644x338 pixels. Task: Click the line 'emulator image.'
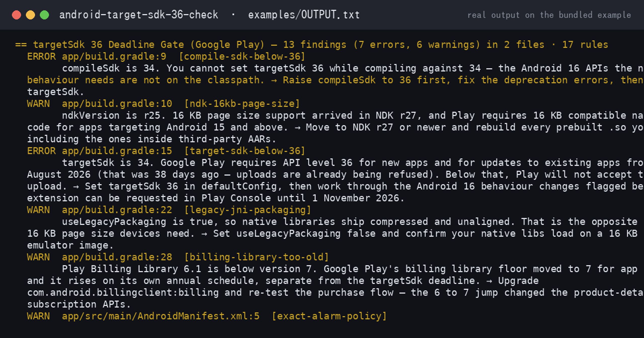point(70,245)
